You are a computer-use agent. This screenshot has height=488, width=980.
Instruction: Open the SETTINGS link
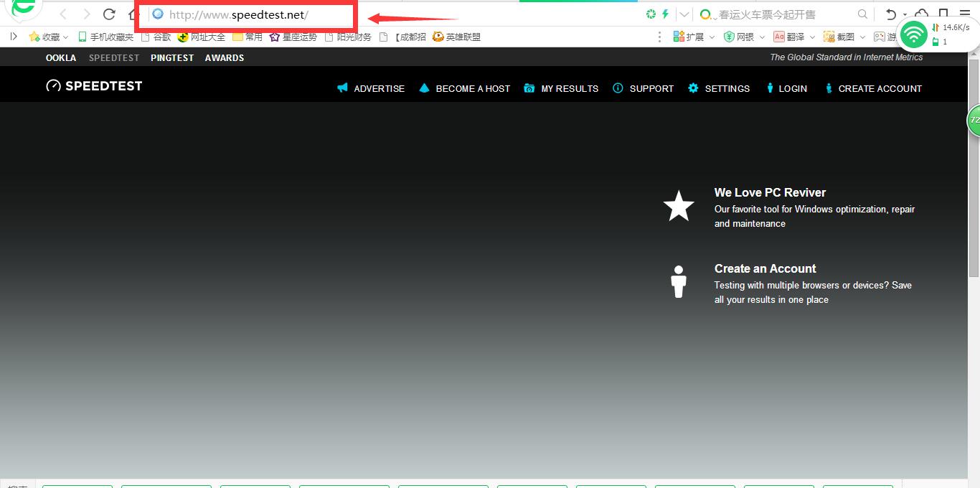point(727,88)
